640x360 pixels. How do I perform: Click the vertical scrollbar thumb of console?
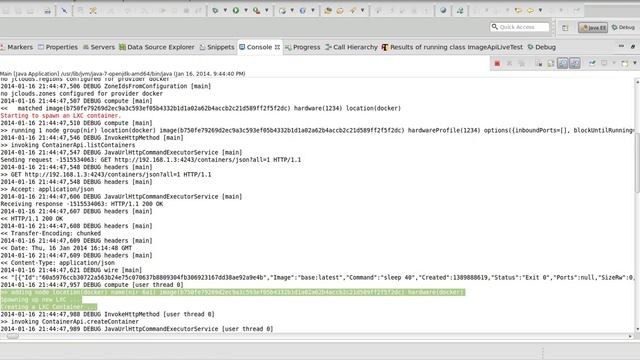click(x=637, y=162)
